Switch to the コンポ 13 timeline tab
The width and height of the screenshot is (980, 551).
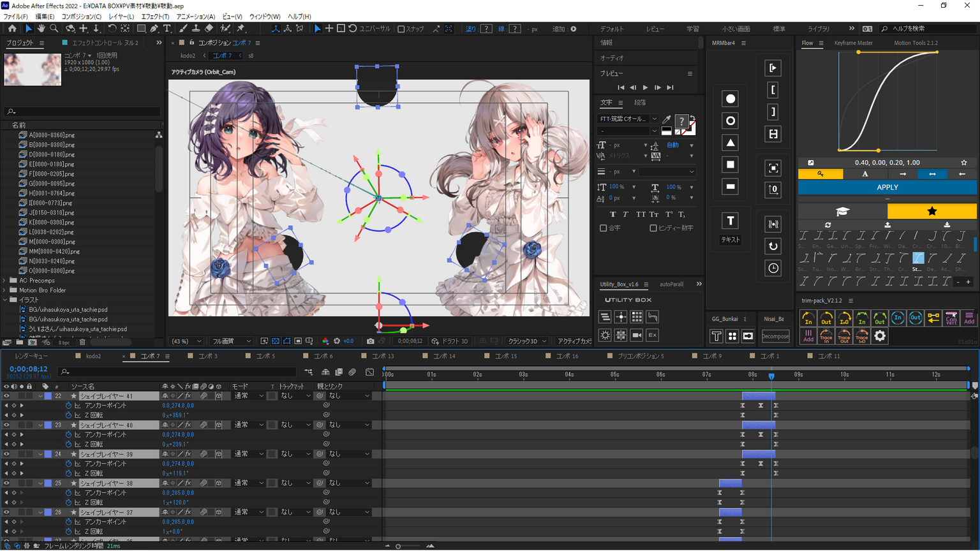click(x=383, y=356)
